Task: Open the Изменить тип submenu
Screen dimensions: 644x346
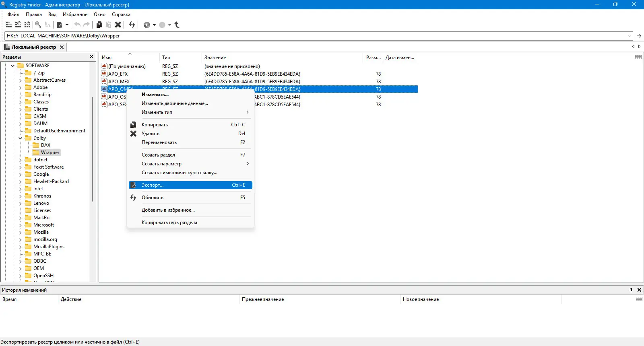Action: coord(190,112)
